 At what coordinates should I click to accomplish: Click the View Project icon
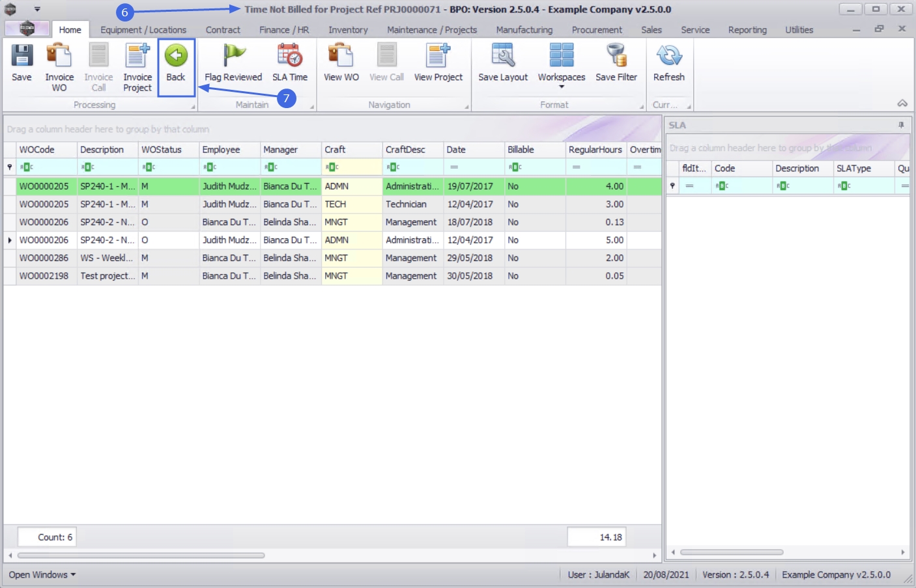click(x=438, y=56)
